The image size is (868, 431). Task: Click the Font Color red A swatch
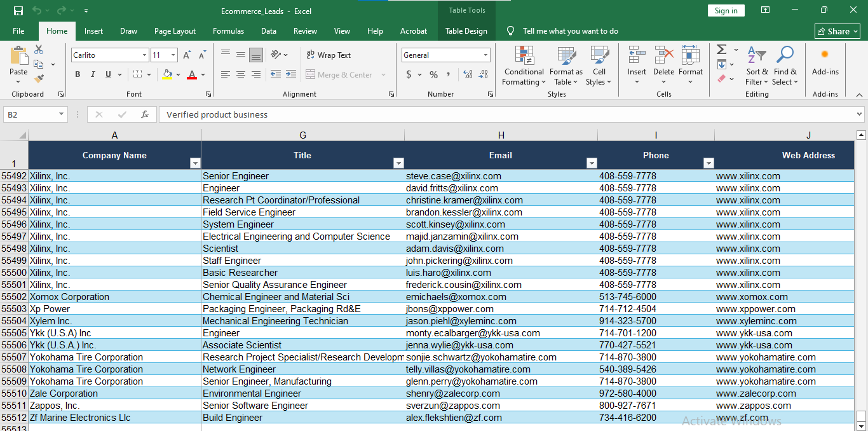tap(192, 74)
